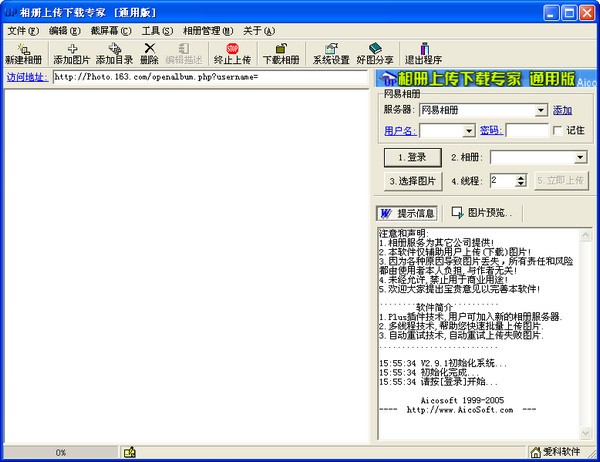This screenshot has width=600, height=462.
Task: Click the 好图分享 book icon
Action: click(x=375, y=48)
